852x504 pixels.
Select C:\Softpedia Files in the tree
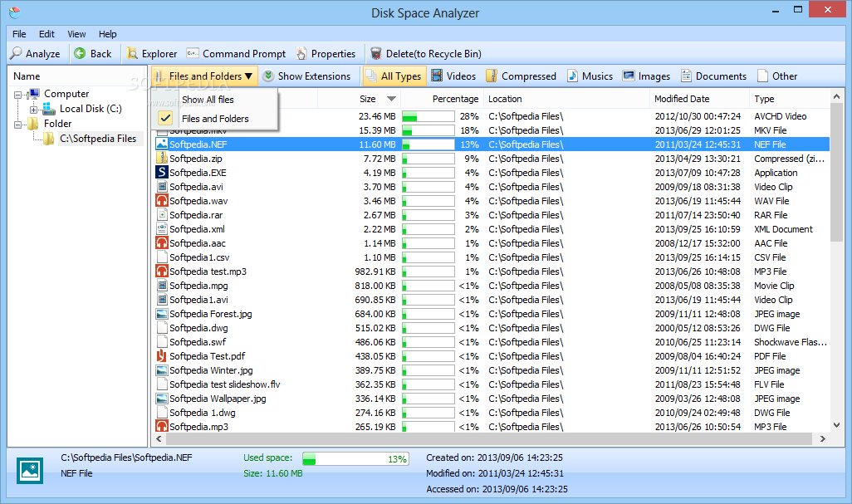(x=98, y=139)
